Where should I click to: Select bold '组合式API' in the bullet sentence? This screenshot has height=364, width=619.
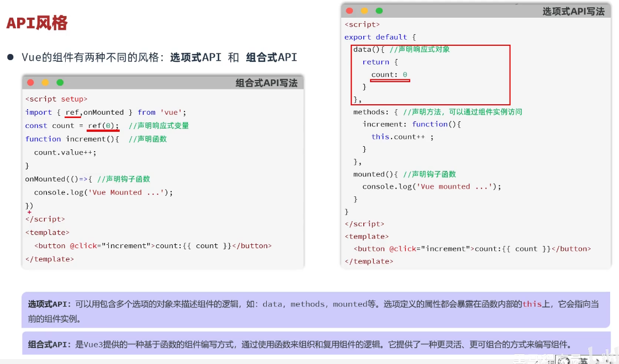[272, 57]
